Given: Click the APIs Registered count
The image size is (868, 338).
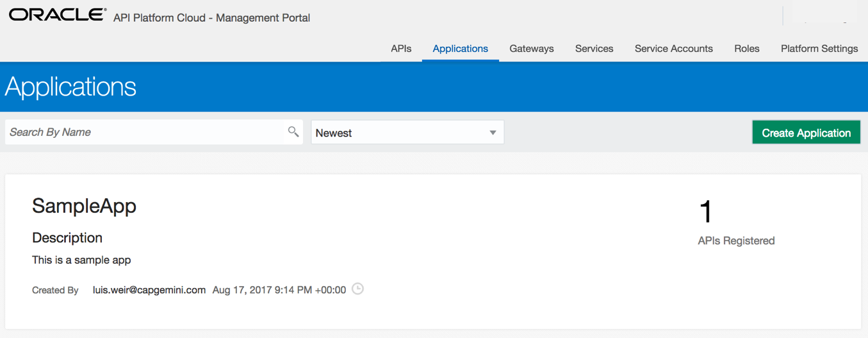Looking at the screenshot, I should [x=706, y=212].
